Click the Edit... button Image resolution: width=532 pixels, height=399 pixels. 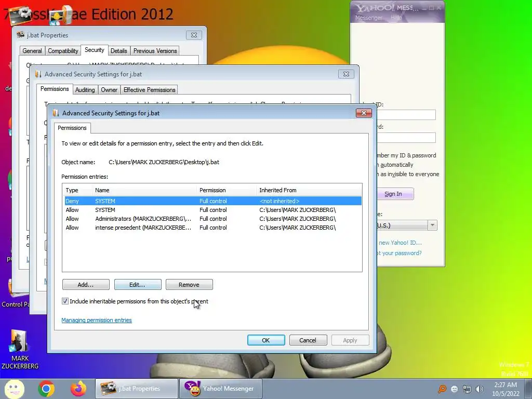coord(137,285)
